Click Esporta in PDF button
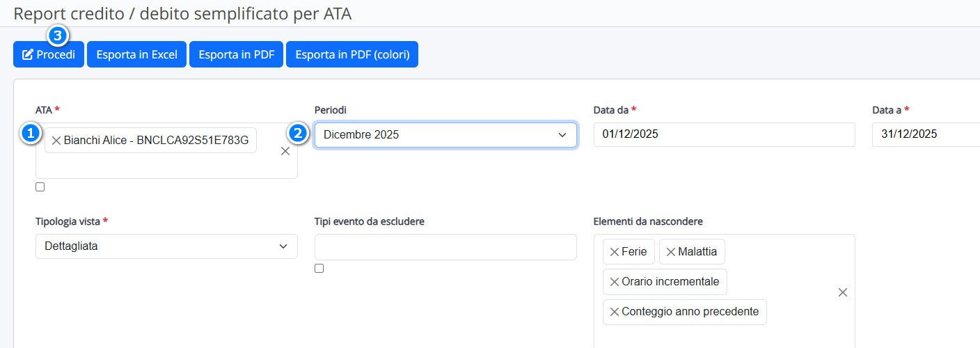 point(236,54)
